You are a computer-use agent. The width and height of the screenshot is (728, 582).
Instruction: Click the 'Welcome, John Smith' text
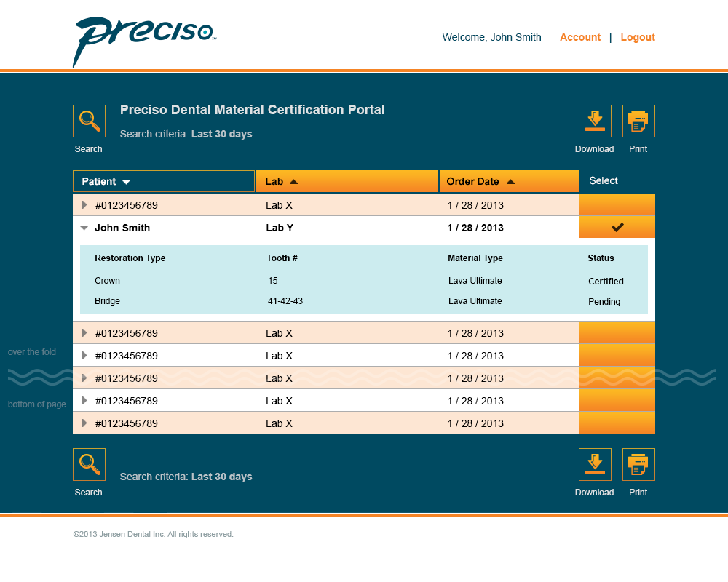pos(491,37)
